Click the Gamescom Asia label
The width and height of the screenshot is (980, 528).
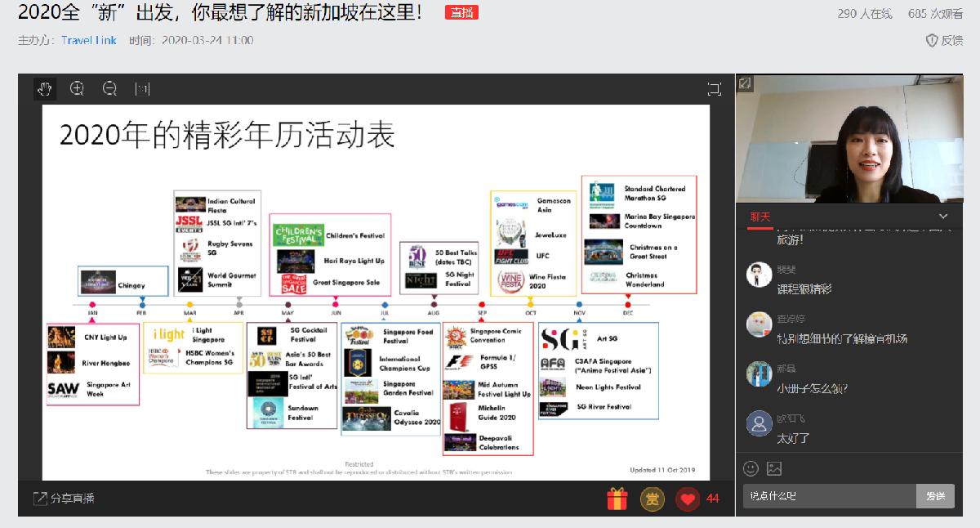(x=554, y=205)
